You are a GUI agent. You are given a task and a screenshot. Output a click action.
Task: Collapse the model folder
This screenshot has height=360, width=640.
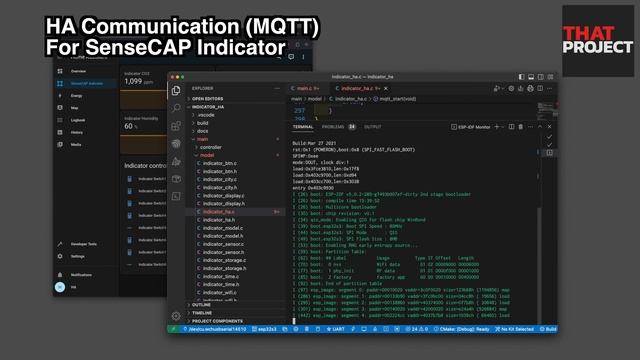coord(236,155)
